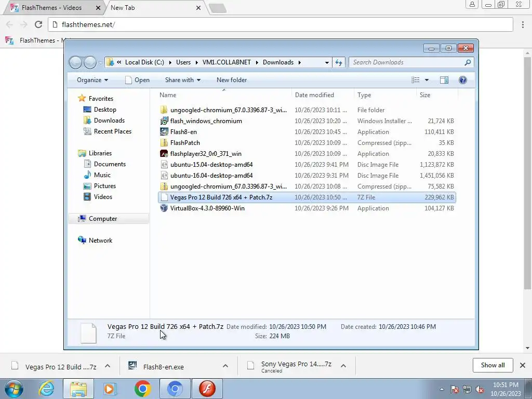Expand options for Sony Vegas Pro 14 download
Screen dimensions: 532x399
pyautogui.click(x=343, y=366)
